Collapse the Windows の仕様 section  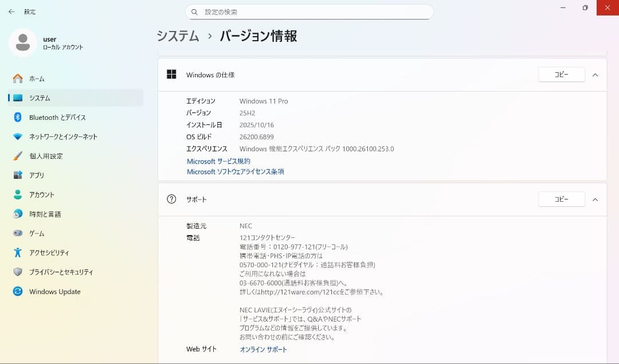click(595, 75)
